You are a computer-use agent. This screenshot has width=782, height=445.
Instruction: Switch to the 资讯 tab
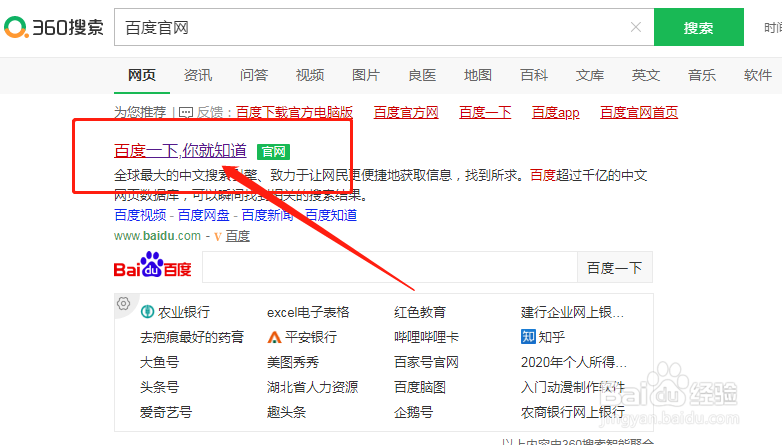click(x=197, y=75)
